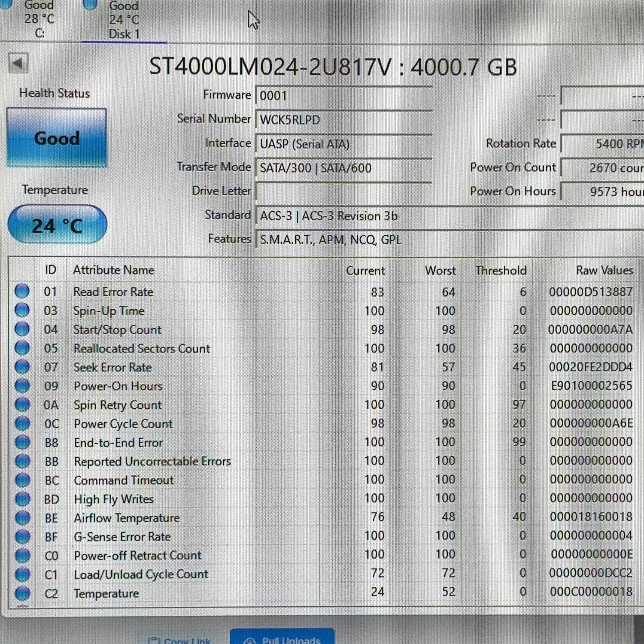The image size is (644, 644).
Task: Click the Serial Number field
Action: (x=344, y=120)
